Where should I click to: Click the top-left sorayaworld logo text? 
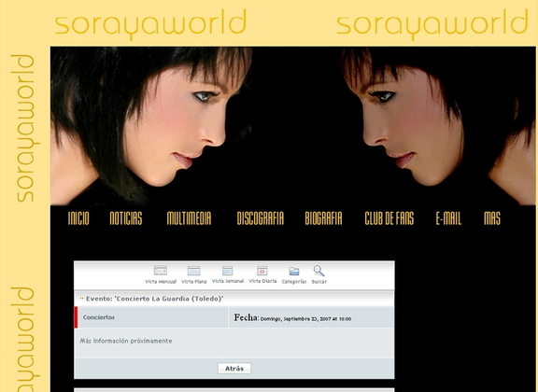click(x=150, y=24)
